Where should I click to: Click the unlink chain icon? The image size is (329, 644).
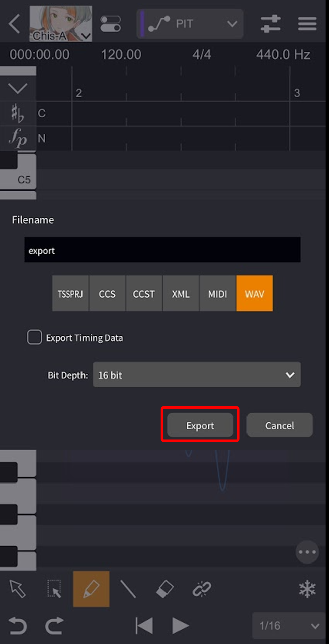201,589
